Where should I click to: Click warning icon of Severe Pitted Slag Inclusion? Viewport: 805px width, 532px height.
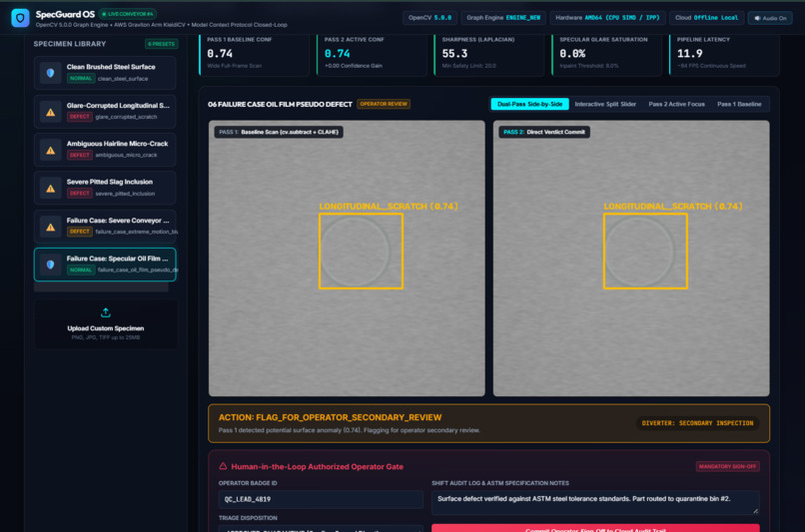click(x=50, y=189)
